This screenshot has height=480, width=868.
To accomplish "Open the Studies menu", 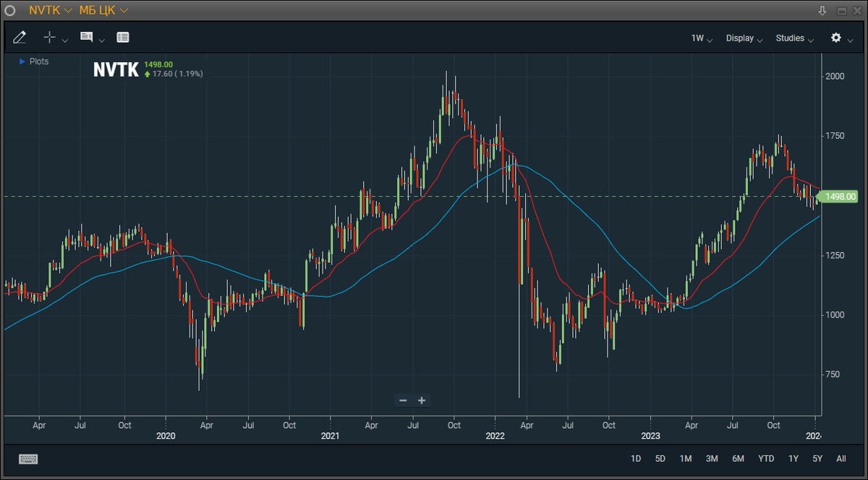I will point(794,38).
